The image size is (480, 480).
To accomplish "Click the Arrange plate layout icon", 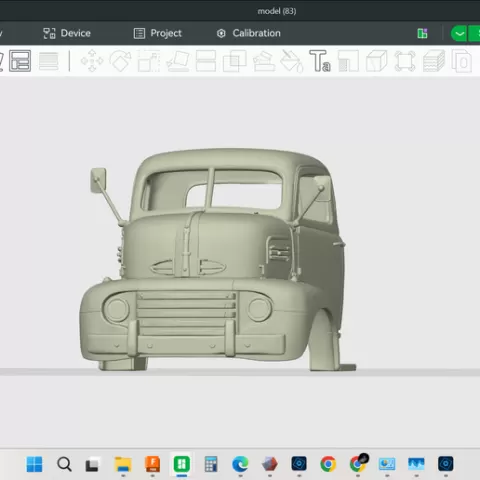I will click(x=20, y=61).
